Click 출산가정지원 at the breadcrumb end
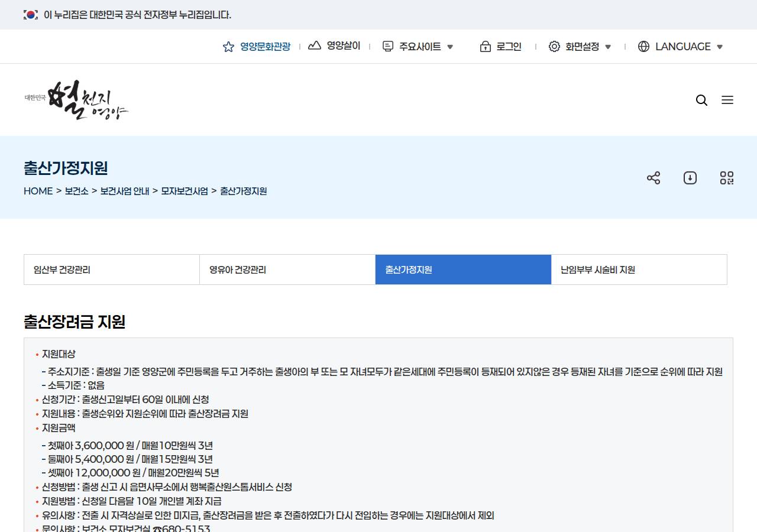The height and width of the screenshot is (532, 757). tap(244, 191)
